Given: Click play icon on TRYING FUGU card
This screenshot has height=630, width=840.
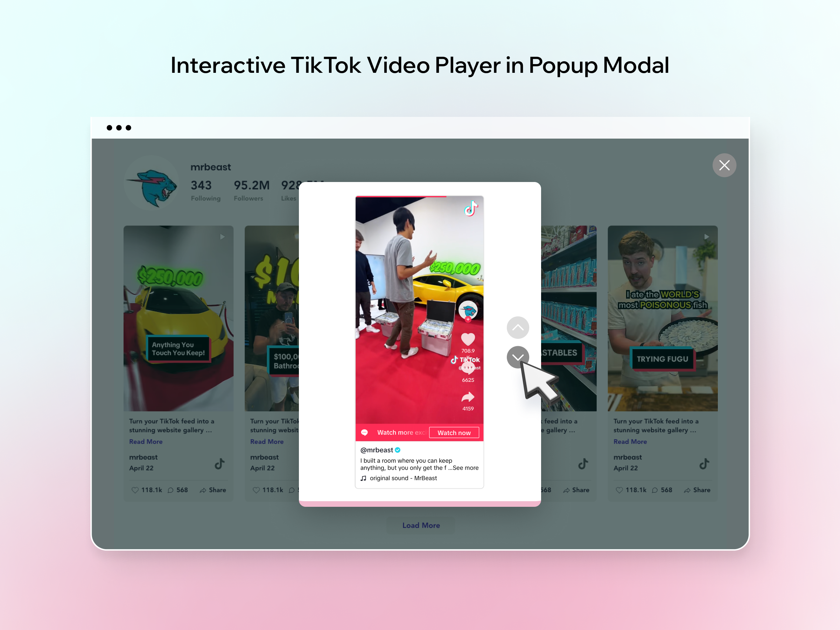Looking at the screenshot, I should click(x=707, y=237).
